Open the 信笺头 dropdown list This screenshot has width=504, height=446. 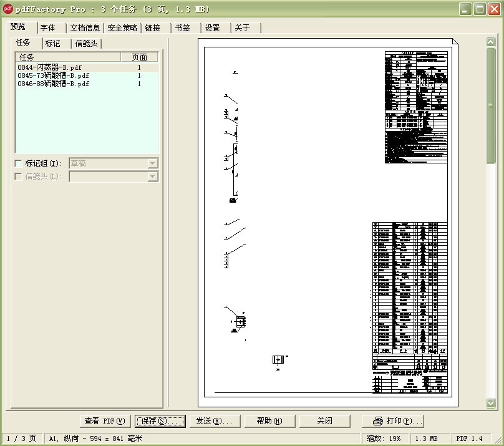click(153, 177)
